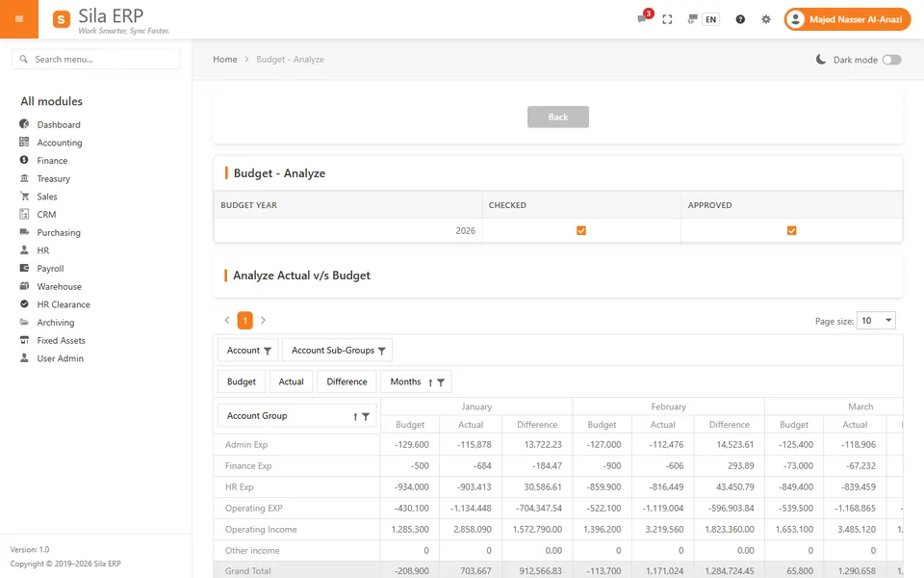Enter fullscreen mode icon
This screenshot has width=924, height=578.
click(667, 19)
